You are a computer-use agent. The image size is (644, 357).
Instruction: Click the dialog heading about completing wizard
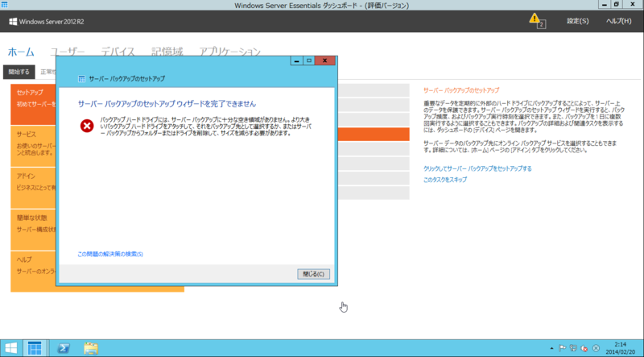[167, 104]
